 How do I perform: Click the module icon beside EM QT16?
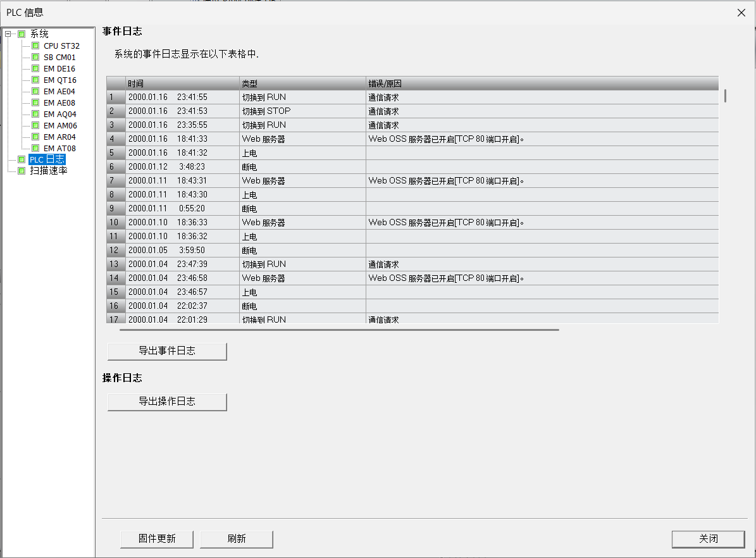35,80
